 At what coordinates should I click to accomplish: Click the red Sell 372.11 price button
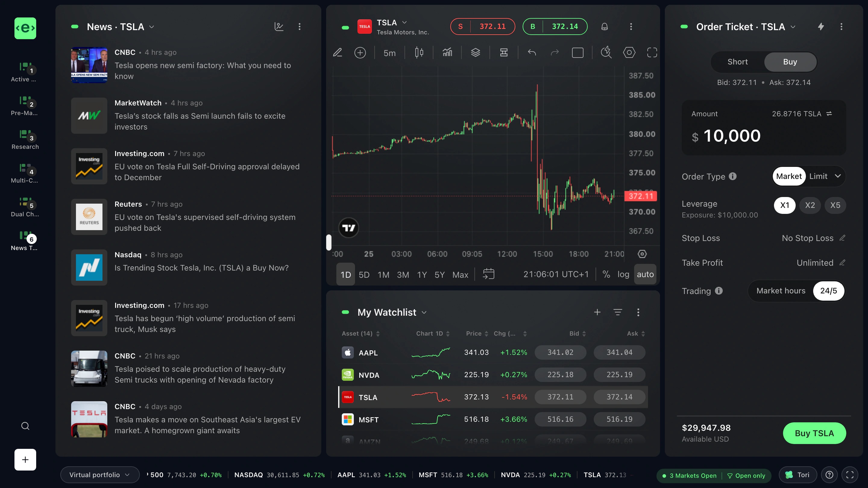click(483, 27)
